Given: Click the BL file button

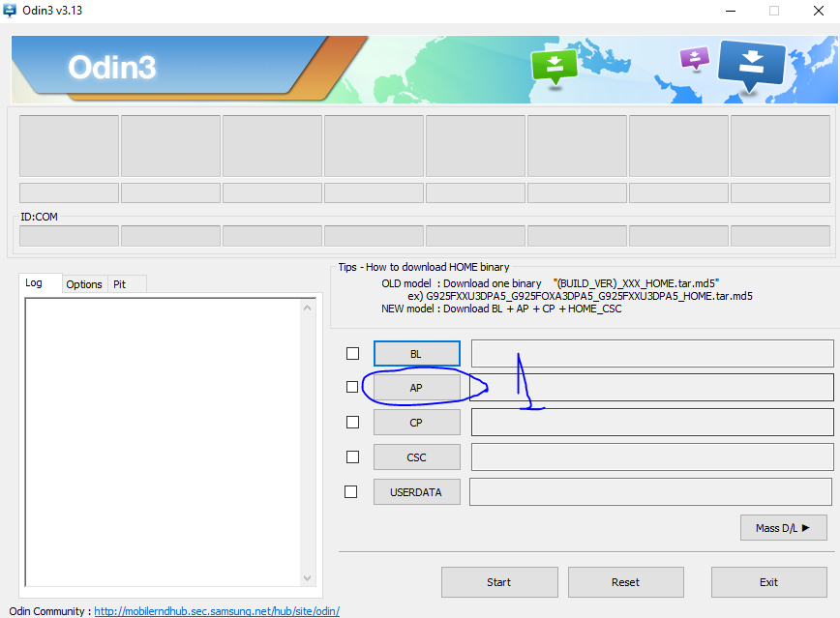Looking at the screenshot, I should tap(417, 354).
